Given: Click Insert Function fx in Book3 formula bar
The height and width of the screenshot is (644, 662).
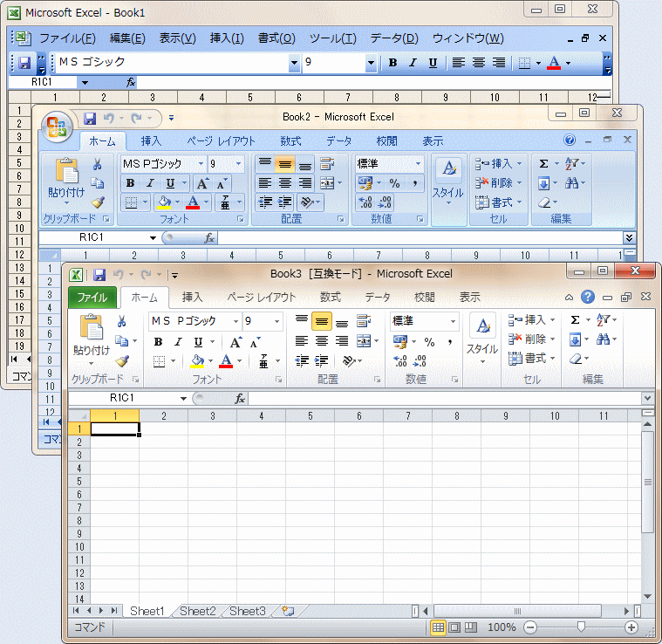Looking at the screenshot, I should click(x=239, y=398).
